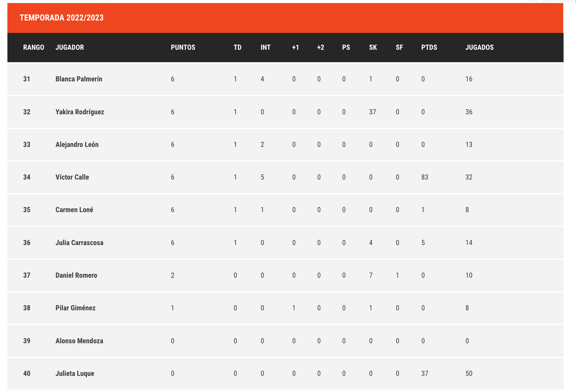Viewport: 576px width, 392px height.
Task: Sort by the JUGADOR column header
Action: 70,47
